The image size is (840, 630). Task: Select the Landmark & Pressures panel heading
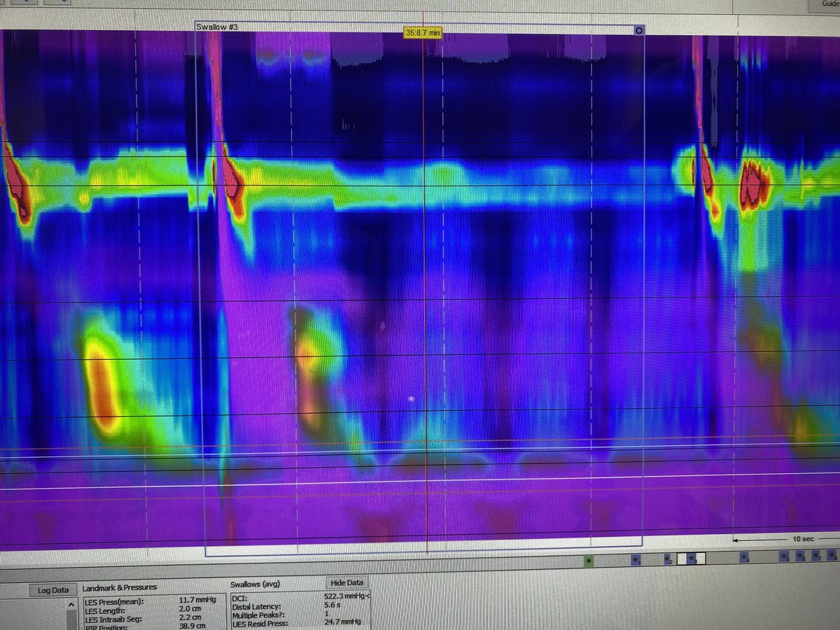tap(120, 587)
